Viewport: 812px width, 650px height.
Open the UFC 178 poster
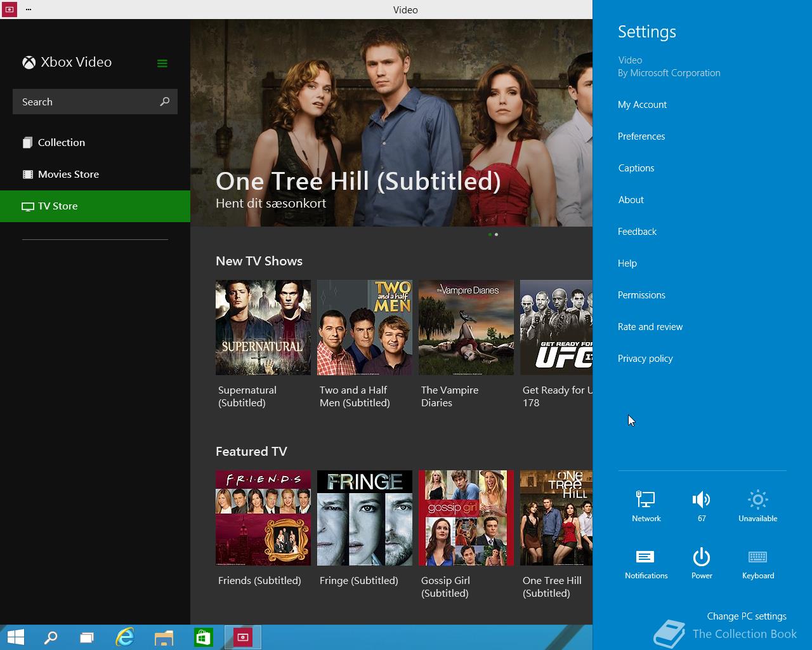click(556, 328)
